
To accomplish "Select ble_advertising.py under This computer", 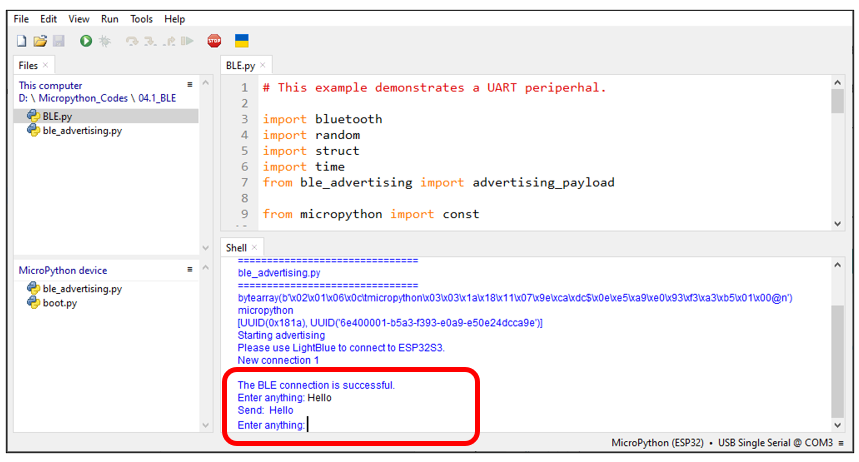I will click(x=82, y=130).
